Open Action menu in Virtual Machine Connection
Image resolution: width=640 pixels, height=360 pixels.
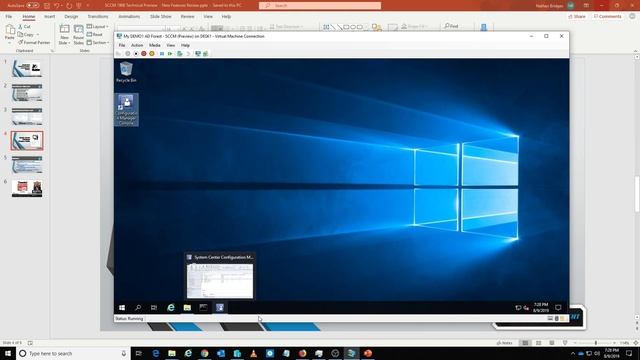pyautogui.click(x=137, y=45)
